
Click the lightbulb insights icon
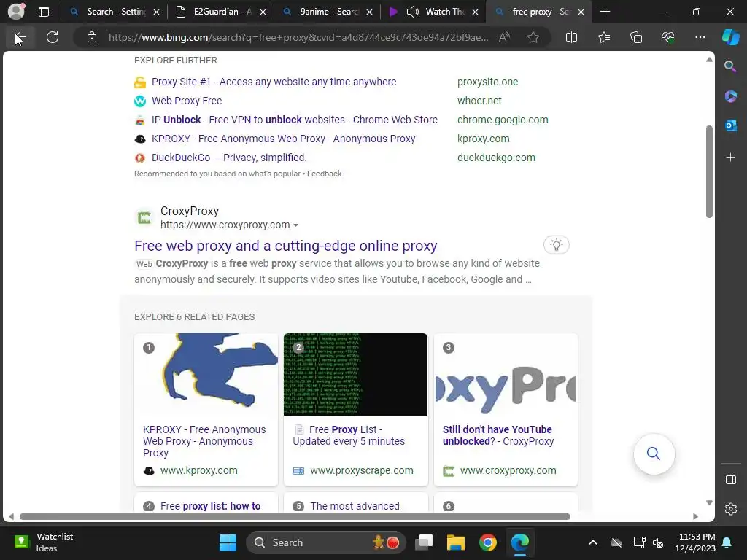pos(556,245)
